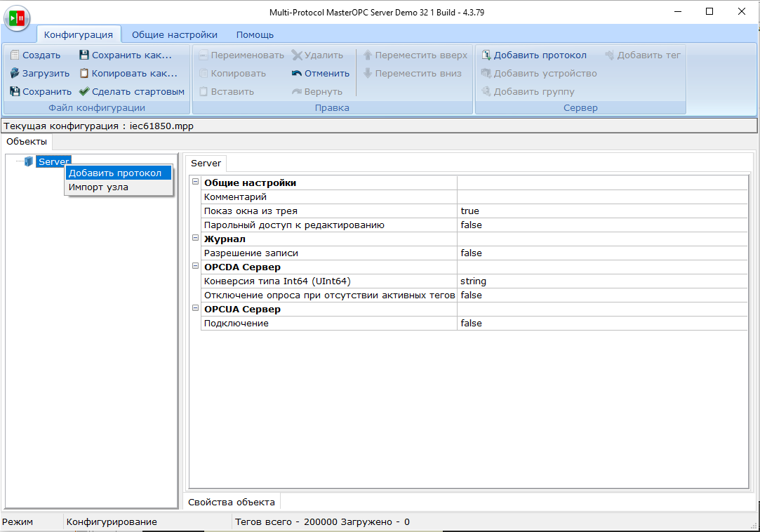Image resolution: width=760 pixels, height=532 pixels.
Task: Click the Режим status bar label
Action: tap(18, 521)
